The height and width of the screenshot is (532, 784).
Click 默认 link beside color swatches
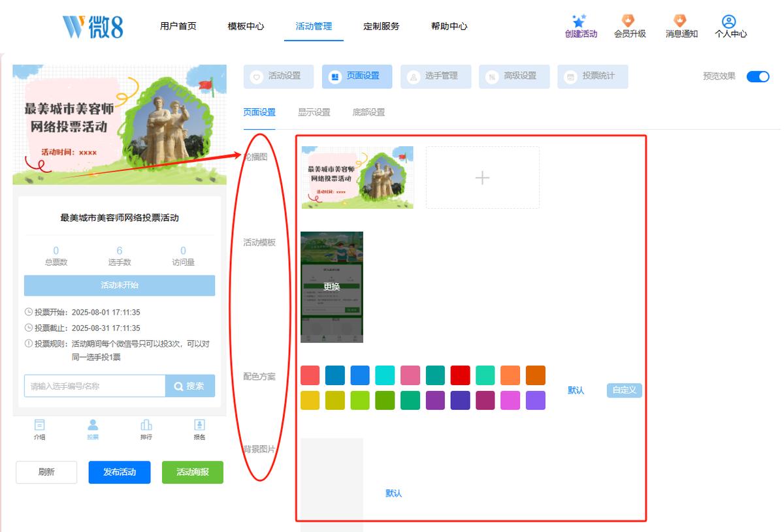576,390
